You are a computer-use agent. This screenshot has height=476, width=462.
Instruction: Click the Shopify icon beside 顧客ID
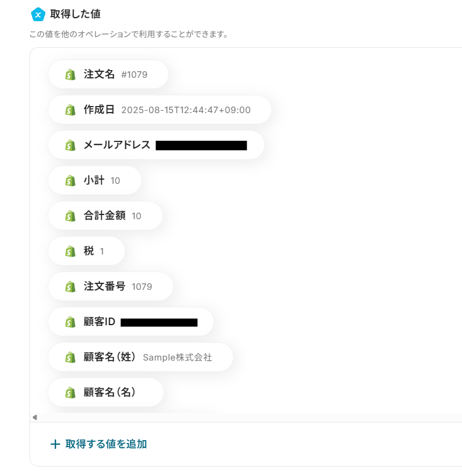[71, 322]
